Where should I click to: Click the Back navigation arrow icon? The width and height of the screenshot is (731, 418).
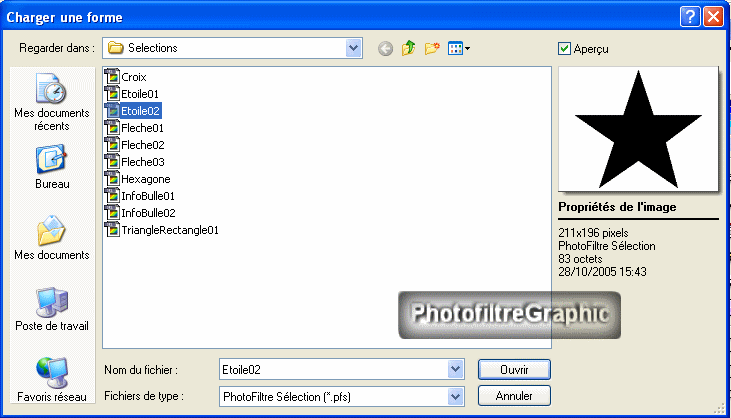(385, 48)
